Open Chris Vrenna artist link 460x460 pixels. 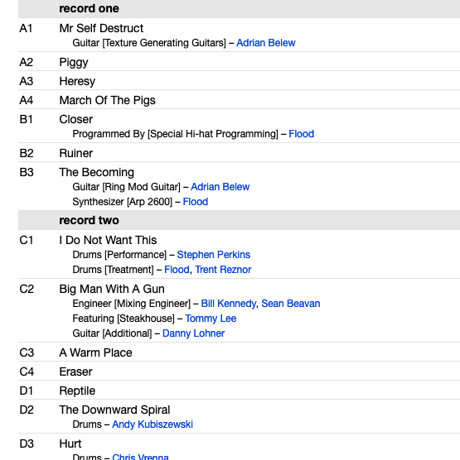[x=140, y=456]
